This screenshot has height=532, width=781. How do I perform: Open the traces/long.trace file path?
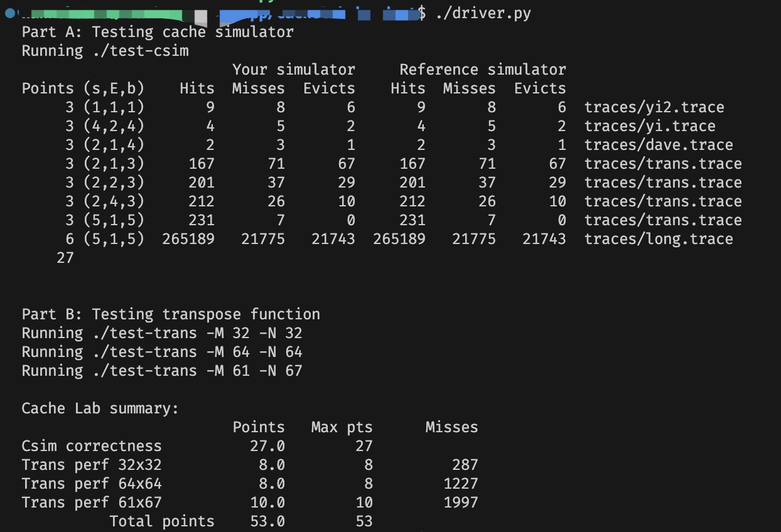[x=658, y=239]
